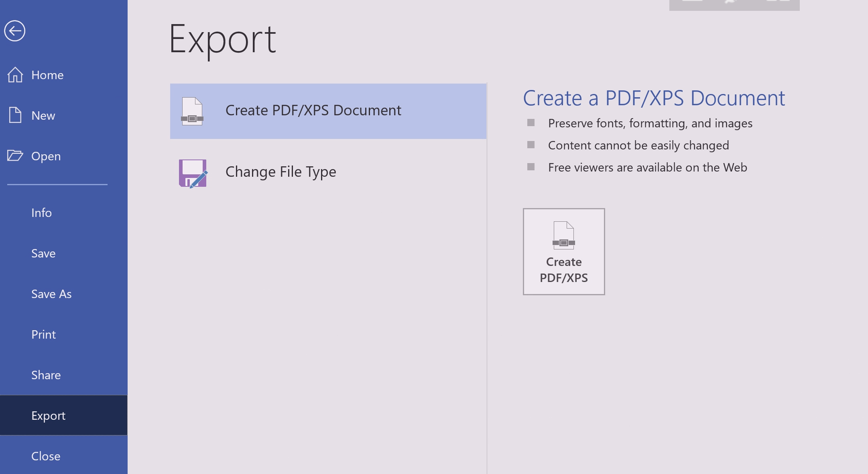Viewport: 868px width, 474px height.
Task: Click the large Export page title
Action: pyautogui.click(x=223, y=40)
